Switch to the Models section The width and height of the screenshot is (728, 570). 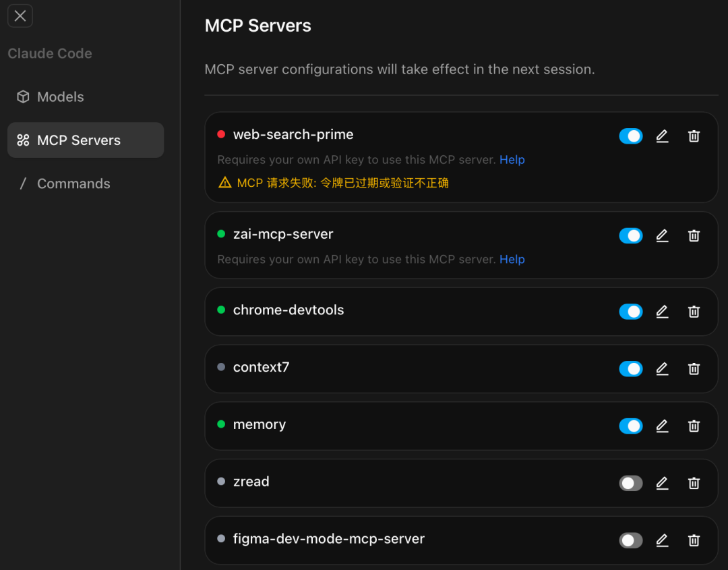tap(59, 96)
